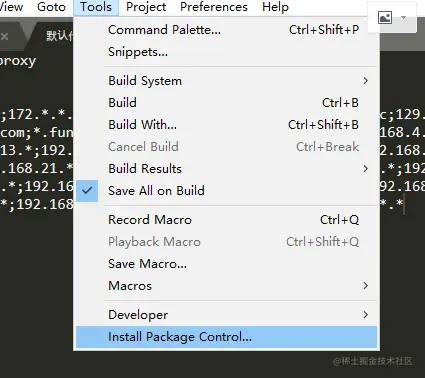Switch to the Chinese-titled editor tab
The height and width of the screenshot is (378, 425).
coord(59,36)
